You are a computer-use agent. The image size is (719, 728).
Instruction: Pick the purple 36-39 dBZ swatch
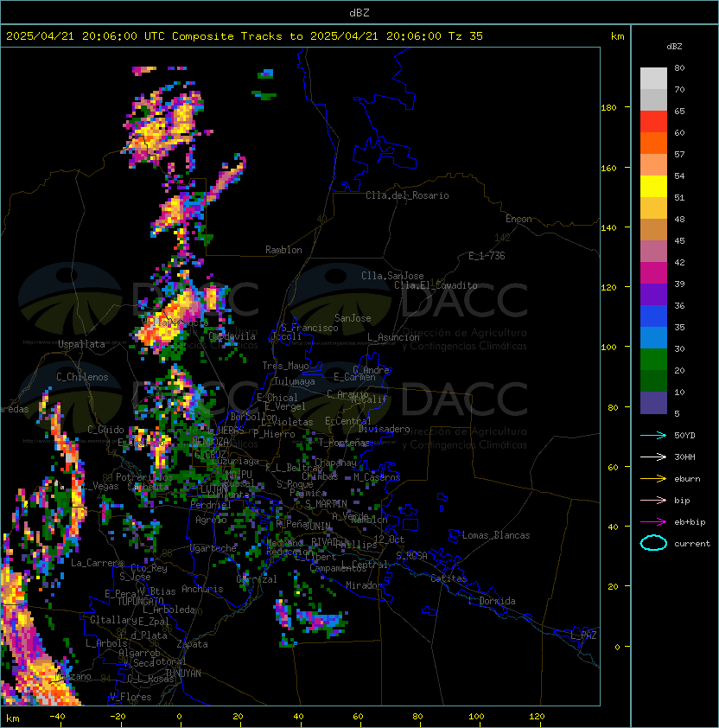click(653, 295)
